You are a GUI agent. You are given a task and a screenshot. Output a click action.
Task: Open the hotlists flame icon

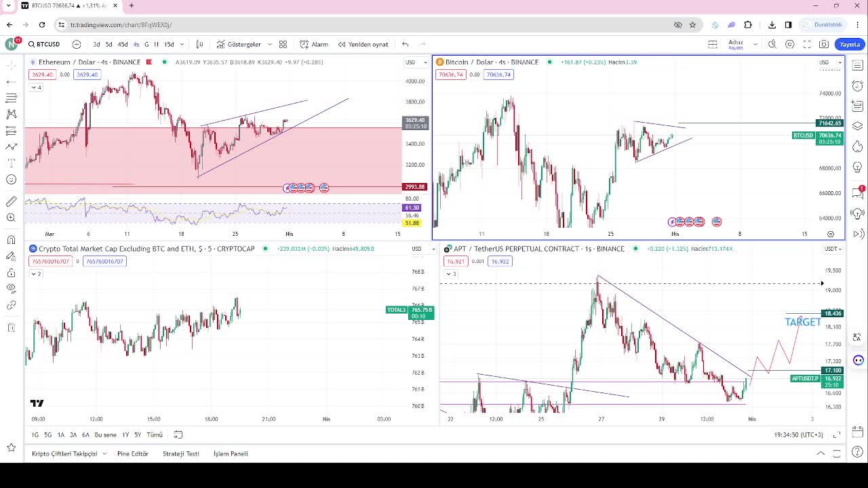pyautogui.click(x=858, y=146)
